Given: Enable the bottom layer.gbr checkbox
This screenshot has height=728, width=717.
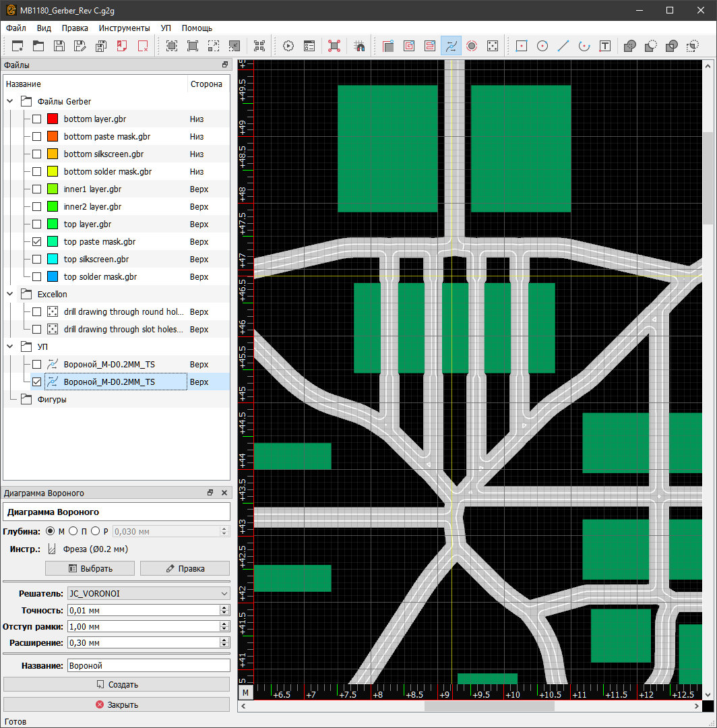Looking at the screenshot, I should click(37, 119).
